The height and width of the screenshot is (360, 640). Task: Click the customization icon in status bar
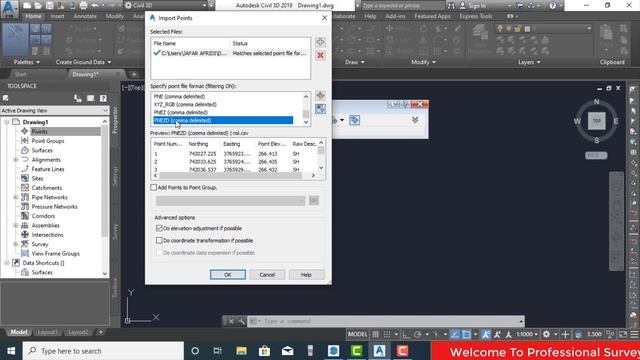click(x=634, y=334)
